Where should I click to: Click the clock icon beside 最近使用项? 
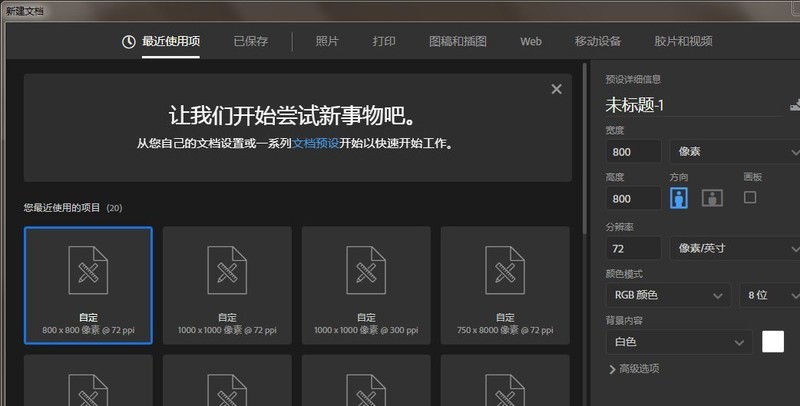[129, 41]
